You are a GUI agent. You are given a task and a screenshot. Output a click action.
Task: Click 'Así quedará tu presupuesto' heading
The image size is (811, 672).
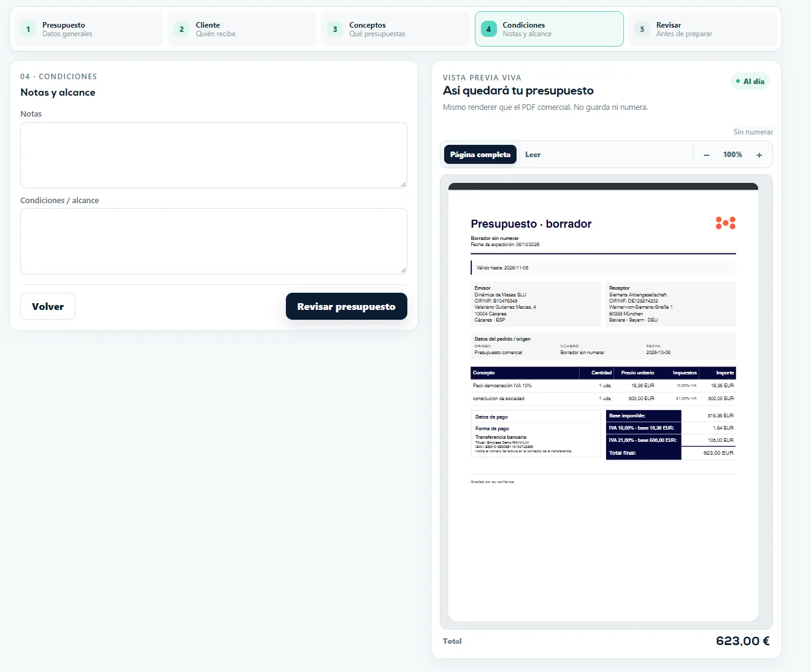pos(518,91)
